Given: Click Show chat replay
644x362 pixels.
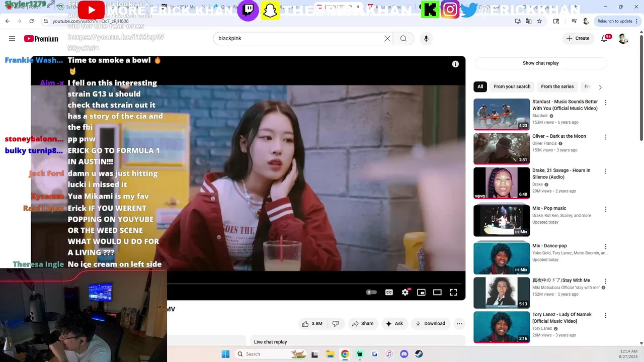Looking at the screenshot, I should pyautogui.click(x=540, y=63).
